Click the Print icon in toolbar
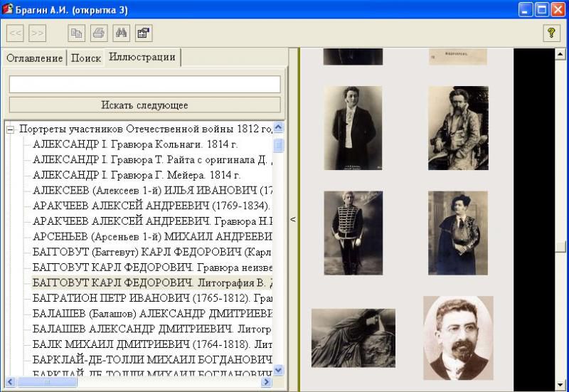Screen dimensions: 569x392 tap(98, 32)
